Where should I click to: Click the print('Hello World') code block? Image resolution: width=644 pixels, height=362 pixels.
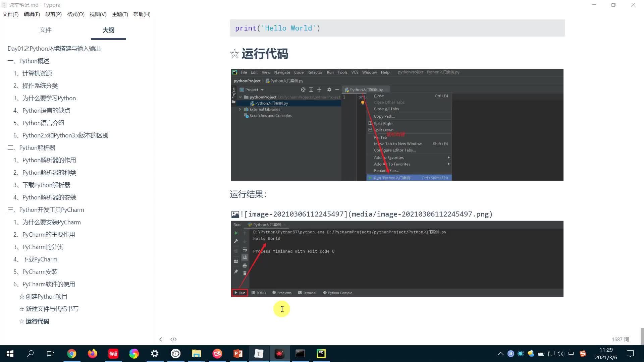click(x=397, y=28)
